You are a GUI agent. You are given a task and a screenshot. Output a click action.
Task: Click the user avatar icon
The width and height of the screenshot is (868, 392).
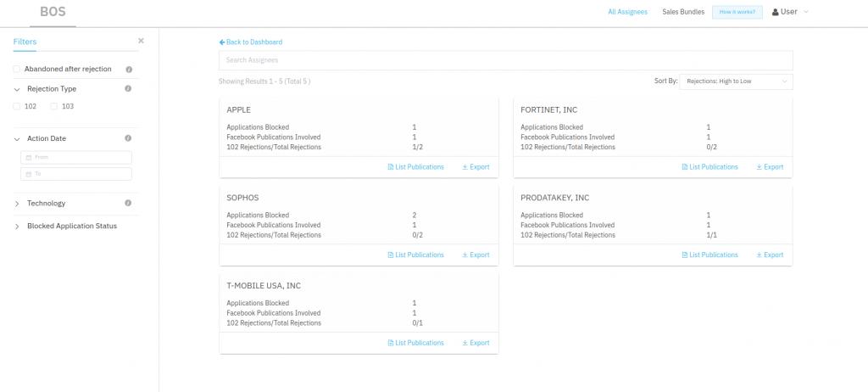click(x=775, y=12)
